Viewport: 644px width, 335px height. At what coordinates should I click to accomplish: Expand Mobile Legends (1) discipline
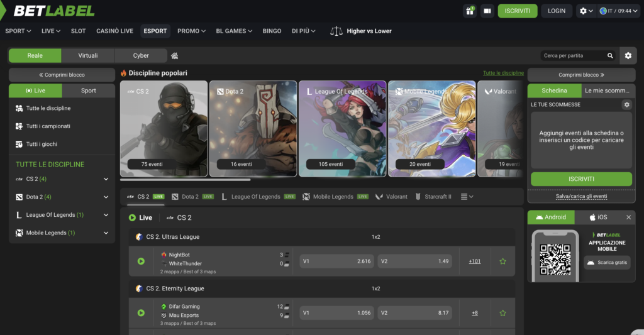(106, 233)
